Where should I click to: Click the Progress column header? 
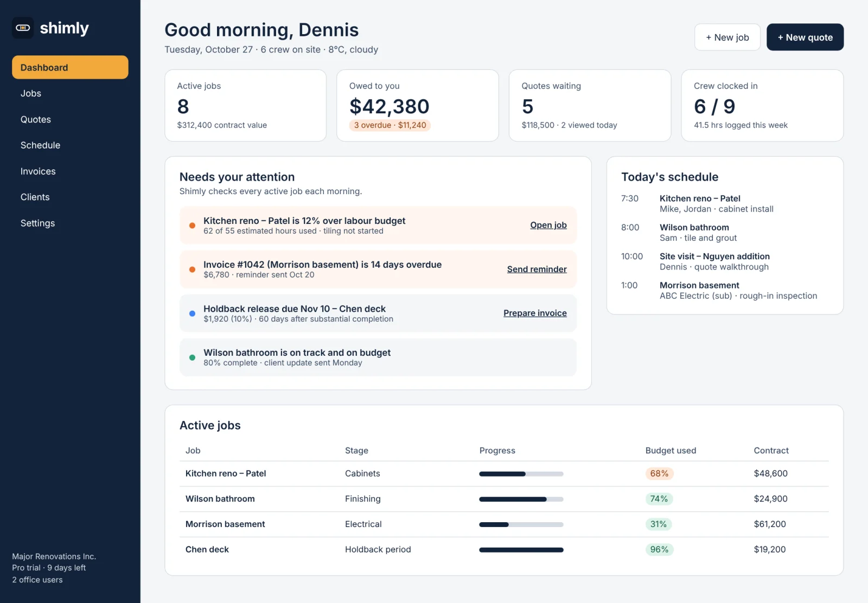[x=497, y=451]
